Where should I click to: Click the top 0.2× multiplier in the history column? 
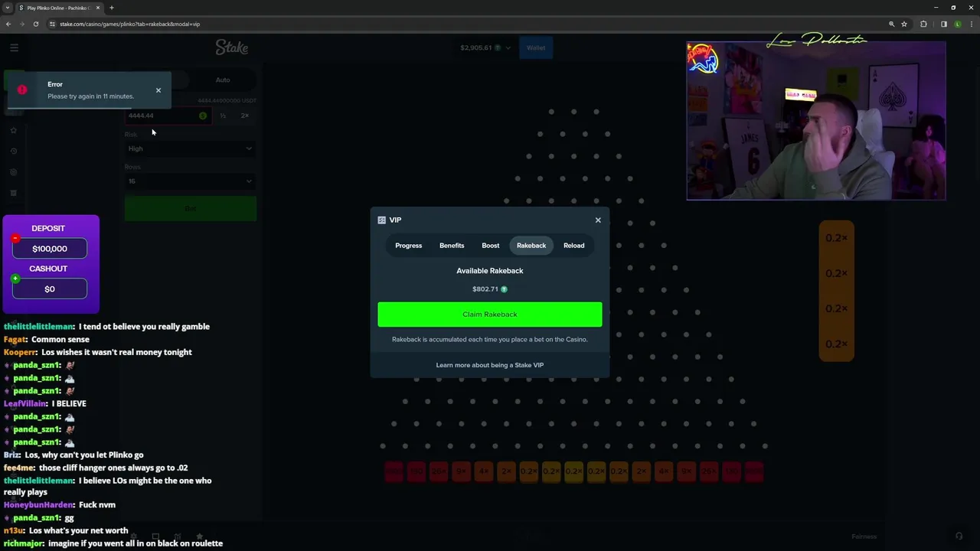pyautogui.click(x=836, y=238)
